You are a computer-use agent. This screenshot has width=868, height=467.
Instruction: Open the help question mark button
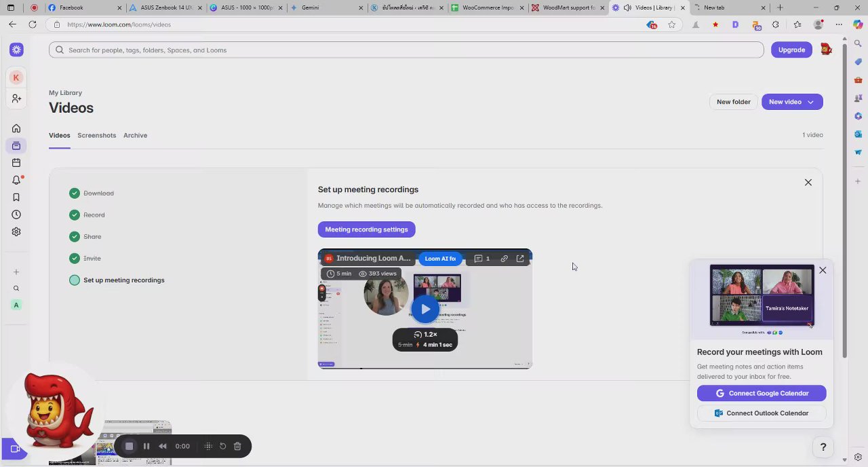pos(823,447)
